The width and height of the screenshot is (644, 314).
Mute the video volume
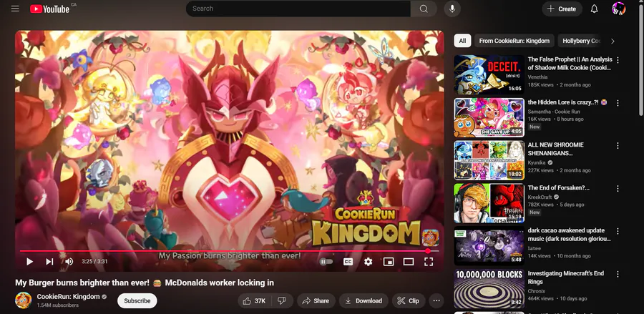pos(69,262)
